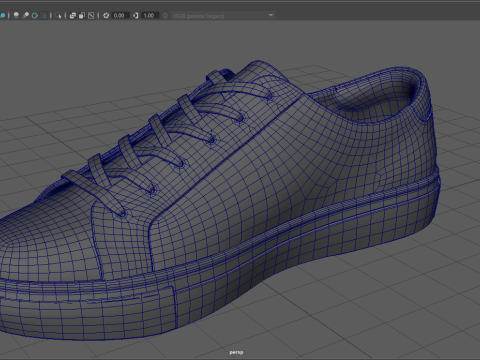480x360 pixels.
Task: Toggle the shadows icon in panel toolbar
Action: pyautogui.click(x=16, y=15)
